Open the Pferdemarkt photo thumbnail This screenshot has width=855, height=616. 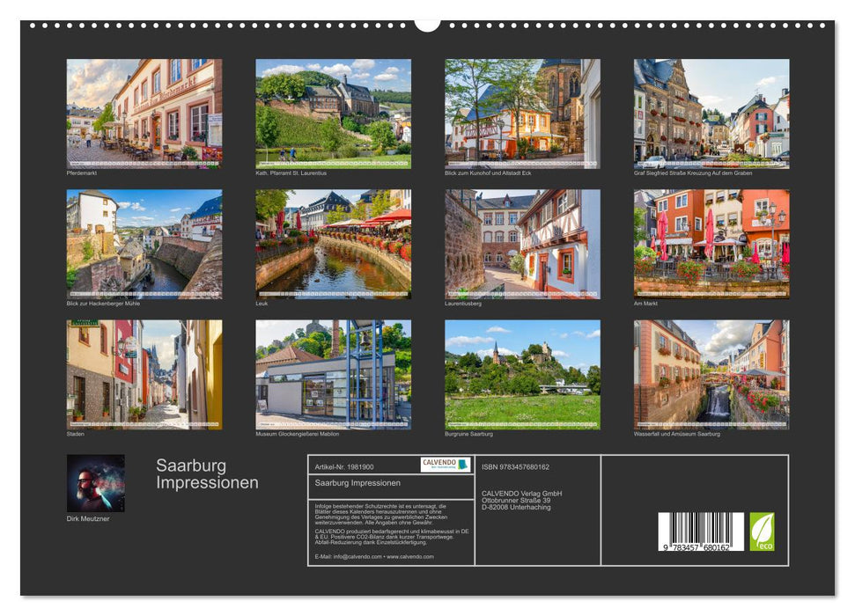pyautogui.click(x=143, y=112)
